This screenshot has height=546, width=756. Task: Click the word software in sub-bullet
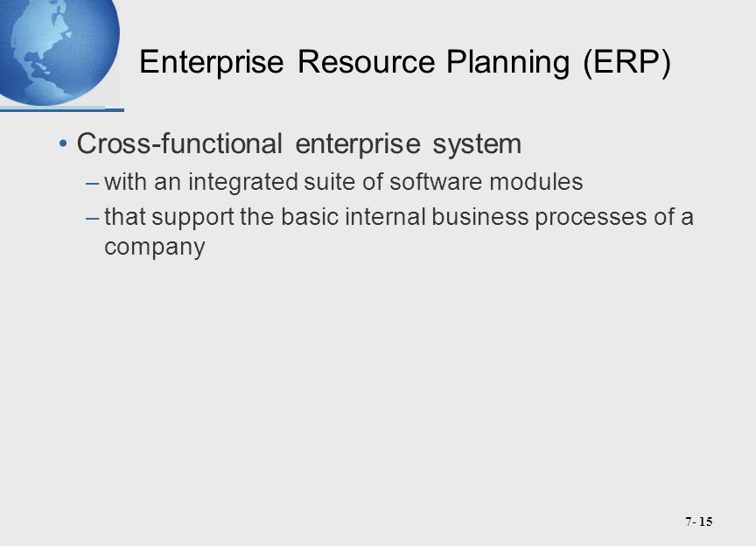(436, 182)
